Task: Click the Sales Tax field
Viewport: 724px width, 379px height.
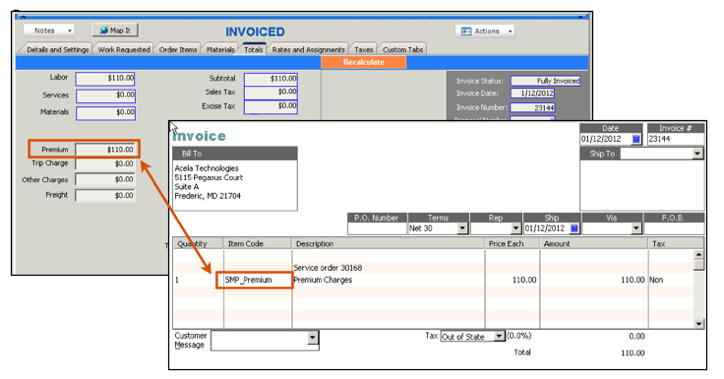Action: 271,92
